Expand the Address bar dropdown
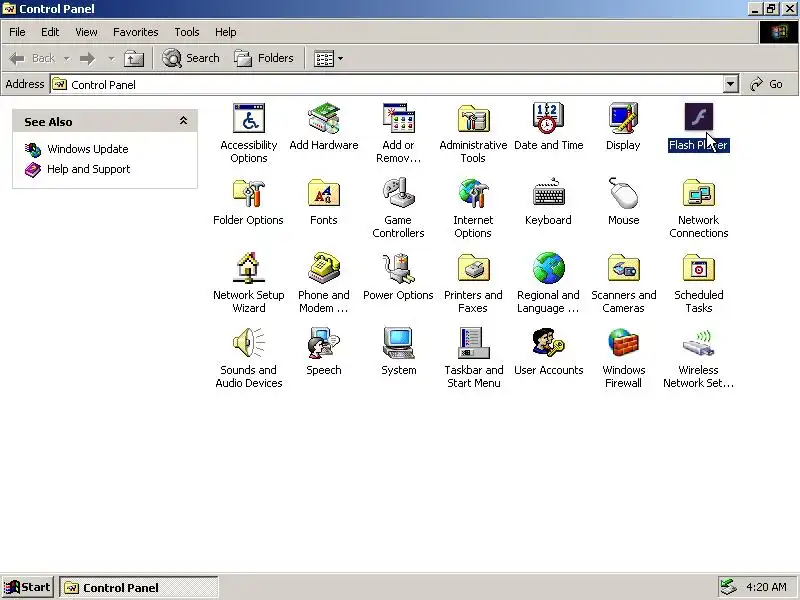 (731, 84)
